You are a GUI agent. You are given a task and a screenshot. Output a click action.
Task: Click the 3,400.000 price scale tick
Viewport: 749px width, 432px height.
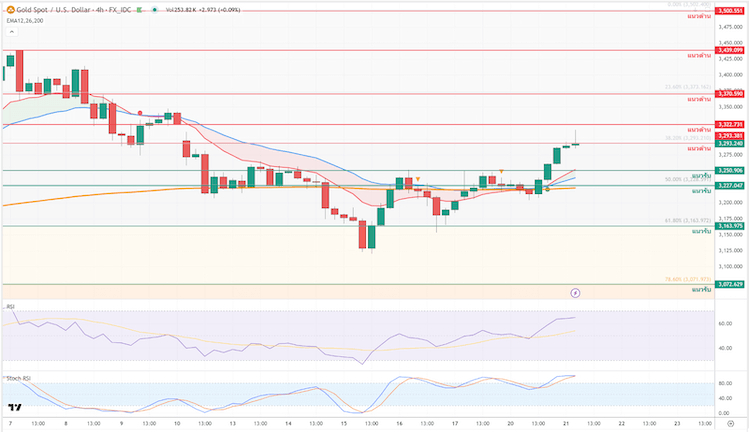pyautogui.click(x=731, y=75)
